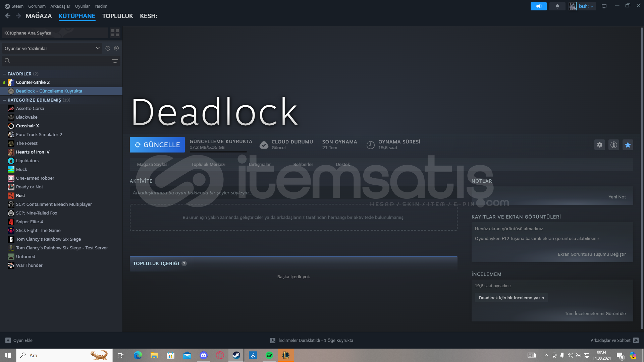Select Counter-Strike 2 in the library
The height and width of the screenshot is (362, 644).
[61, 82]
